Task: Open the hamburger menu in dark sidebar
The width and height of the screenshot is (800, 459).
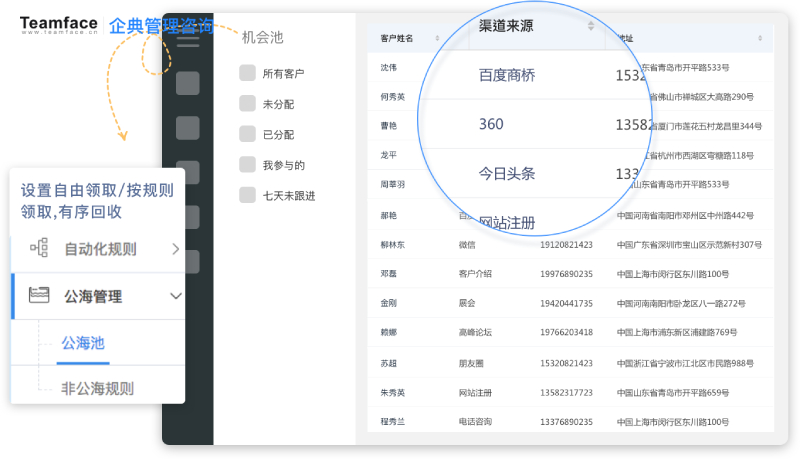Action: (x=188, y=41)
